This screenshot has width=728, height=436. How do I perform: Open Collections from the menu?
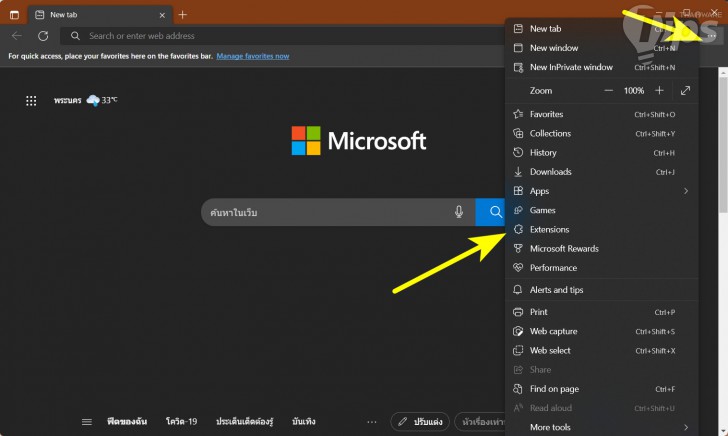pos(602,134)
